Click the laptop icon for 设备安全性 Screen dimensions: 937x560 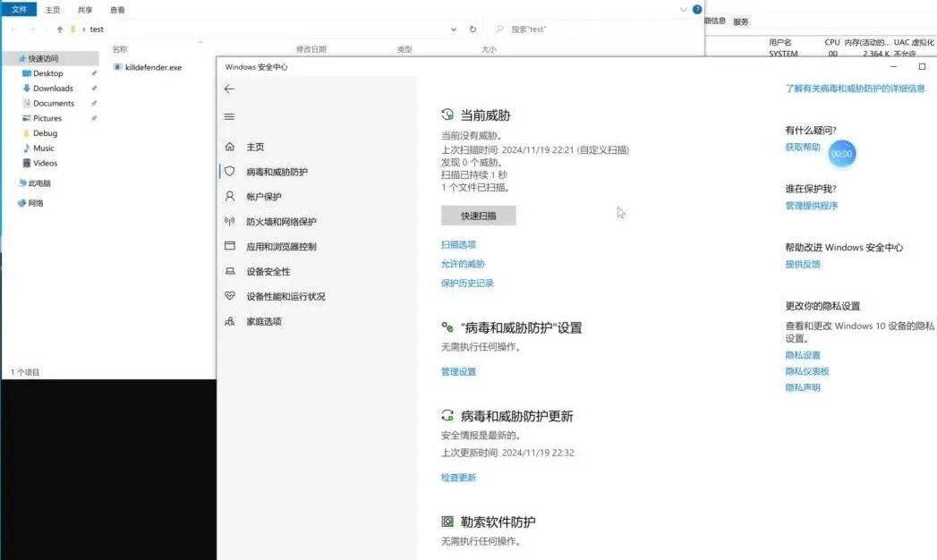coord(230,271)
